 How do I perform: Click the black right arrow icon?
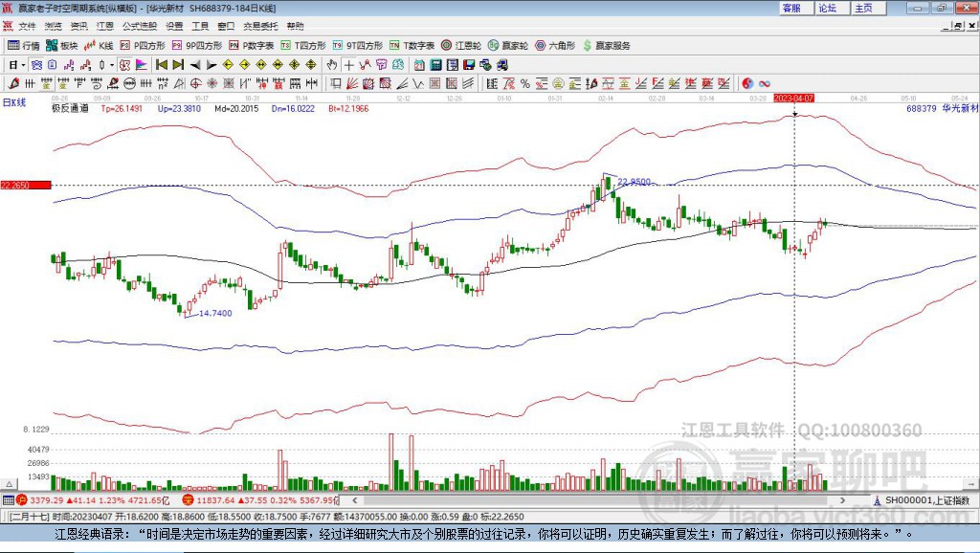(x=212, y=65)
